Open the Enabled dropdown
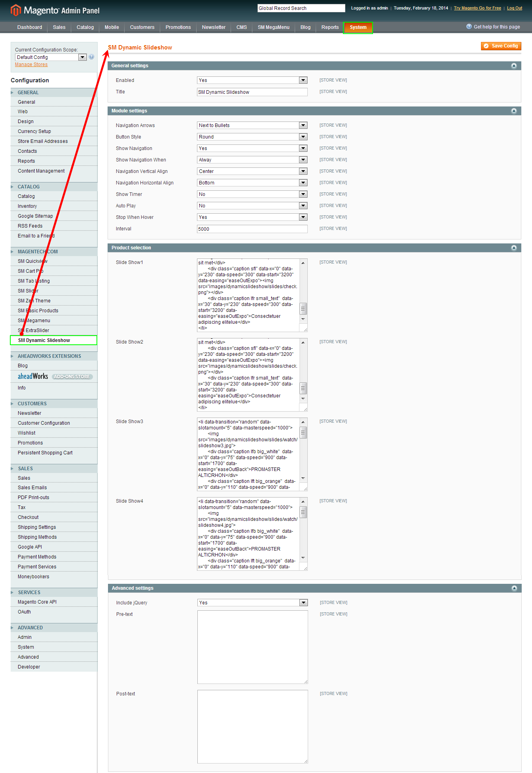Screen dimensions: 532x773 [x=252, y=80]
